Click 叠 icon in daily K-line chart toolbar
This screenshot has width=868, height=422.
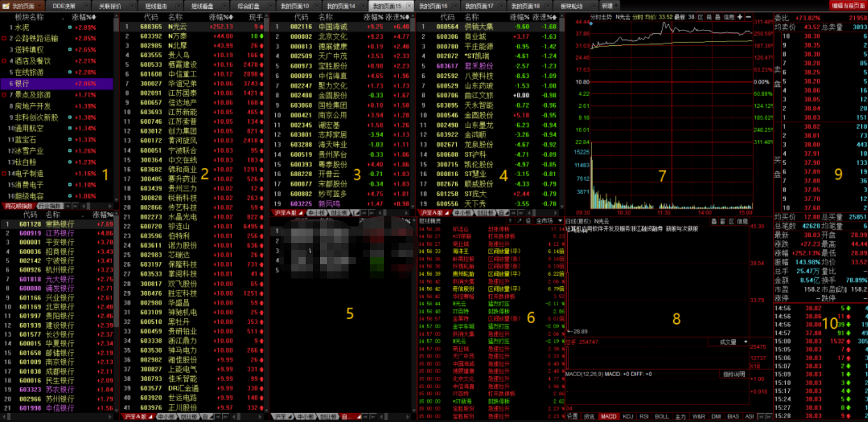(x=714, y=221)
